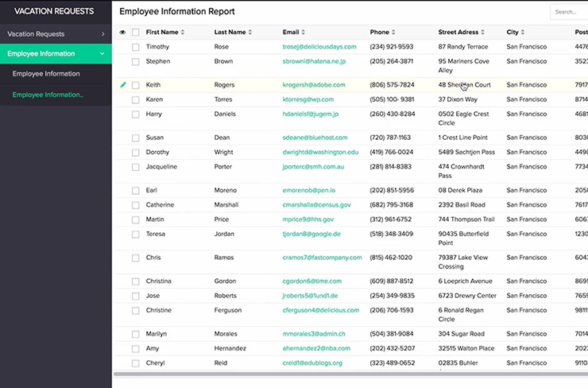Select Martin Price's checkbox
The width and height of the screenshot is (588, 388).
pyautogui.click(x=136, y=220)
